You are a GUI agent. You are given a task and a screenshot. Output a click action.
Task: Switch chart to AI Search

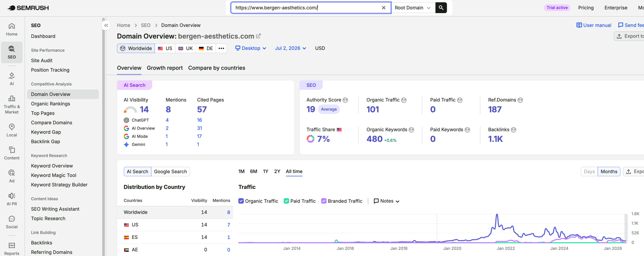pos(137,172)
